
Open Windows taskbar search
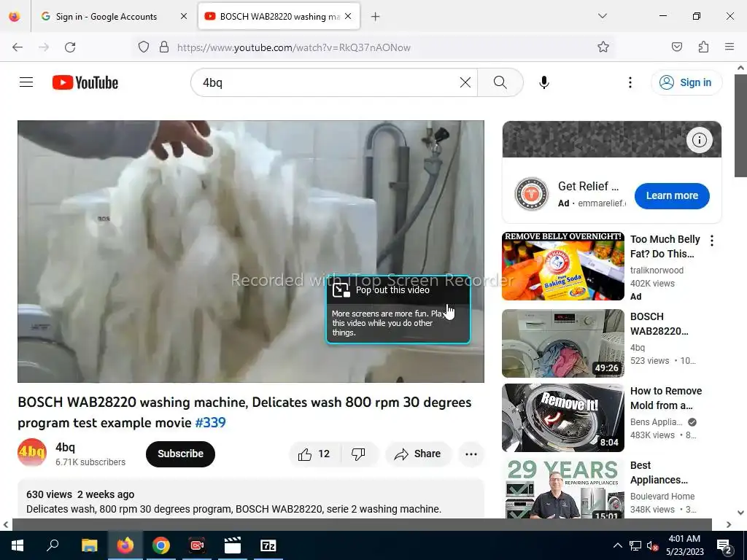pyautogui.click(x=53, y=545)
